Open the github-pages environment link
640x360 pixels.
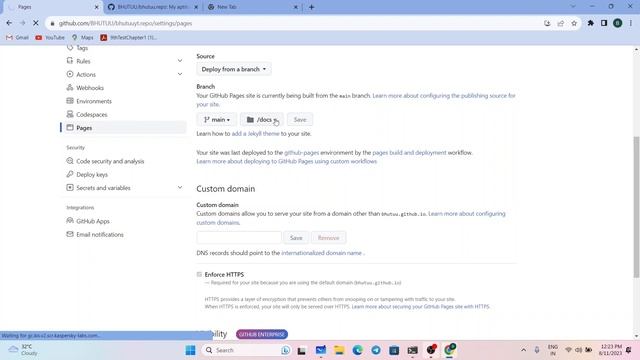tap(301, 153)
